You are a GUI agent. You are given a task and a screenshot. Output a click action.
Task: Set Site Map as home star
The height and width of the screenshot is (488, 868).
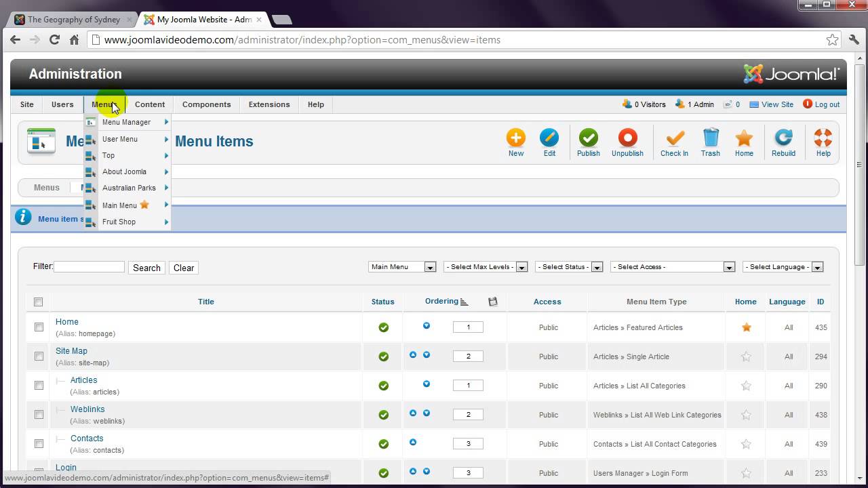(746, 357)
